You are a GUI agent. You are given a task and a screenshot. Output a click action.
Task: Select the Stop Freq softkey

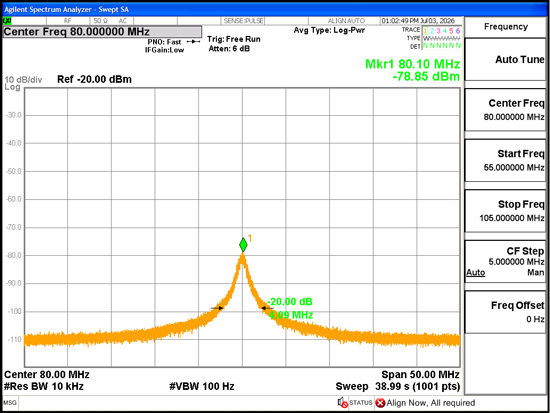pyautogui.click(x=505, y=211)
